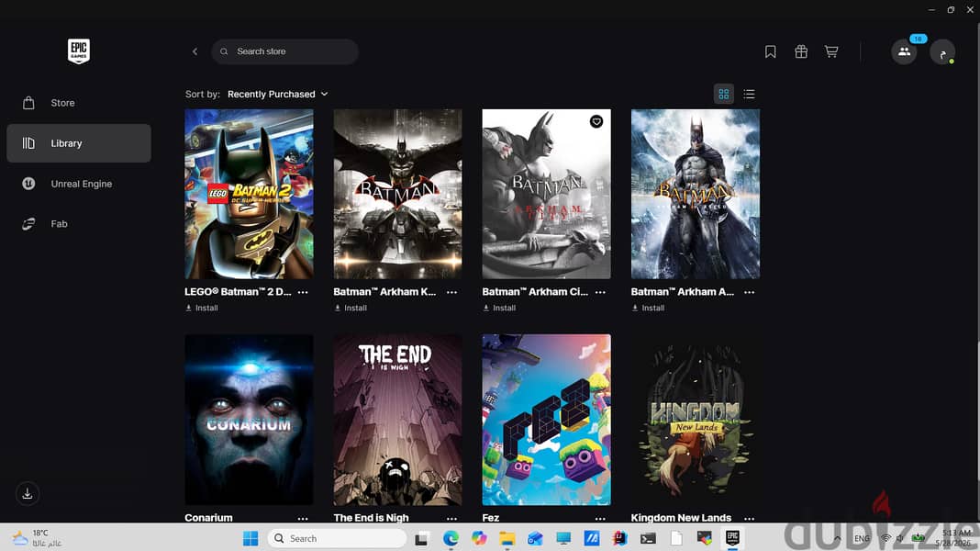This screenshot has width=980, height=551.
Task: Click the ENG language indicator
Action: tap(862, 538)
